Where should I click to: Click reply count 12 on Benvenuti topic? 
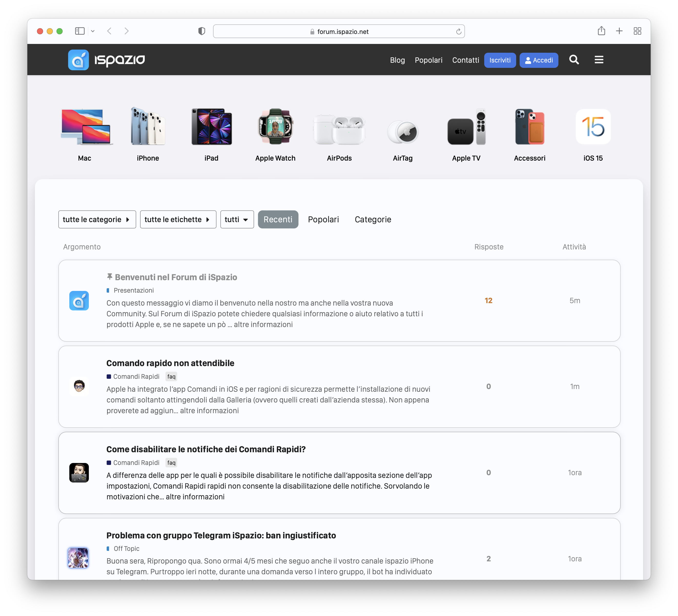(x=488, y=301)
